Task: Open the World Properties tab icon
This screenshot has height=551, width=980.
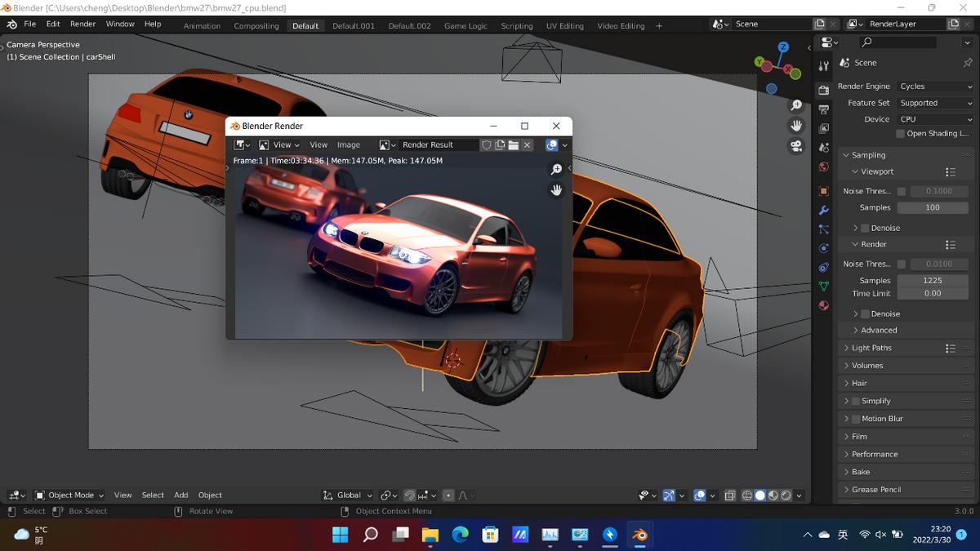Action: pyautogui.click(x=824, y=167)
